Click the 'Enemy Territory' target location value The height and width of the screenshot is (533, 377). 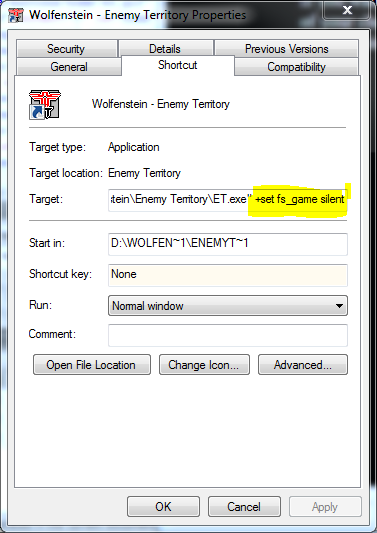144,173
